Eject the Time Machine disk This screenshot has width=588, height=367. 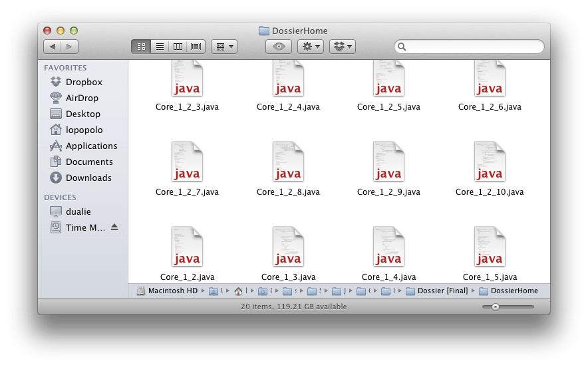click(x=114, y=227)
